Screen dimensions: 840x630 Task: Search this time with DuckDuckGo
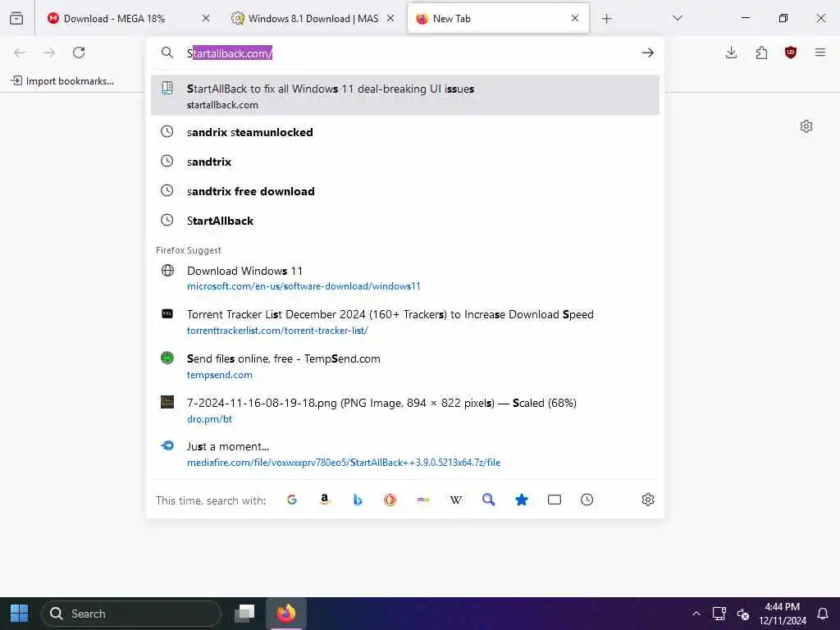click(390, 500)
